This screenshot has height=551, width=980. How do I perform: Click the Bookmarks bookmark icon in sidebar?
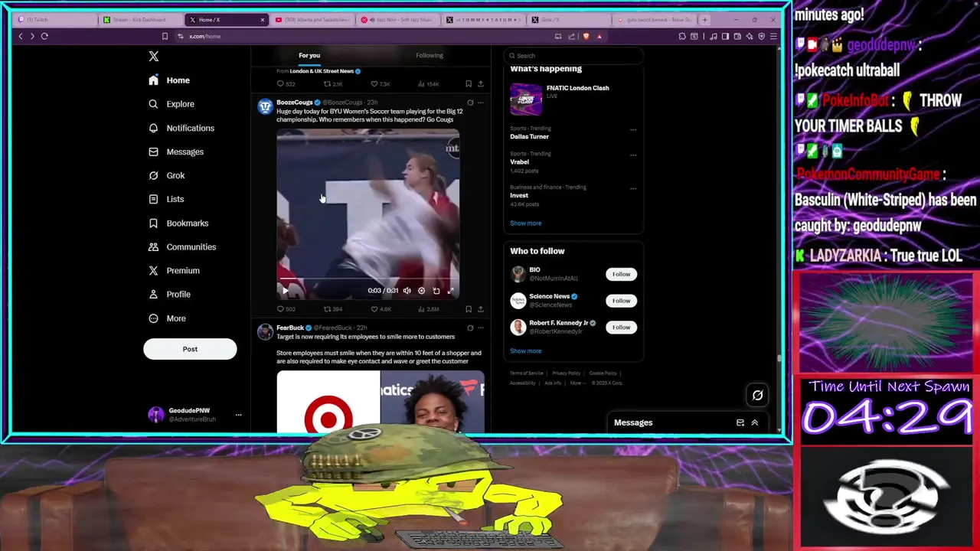click(x=153, y=223)
